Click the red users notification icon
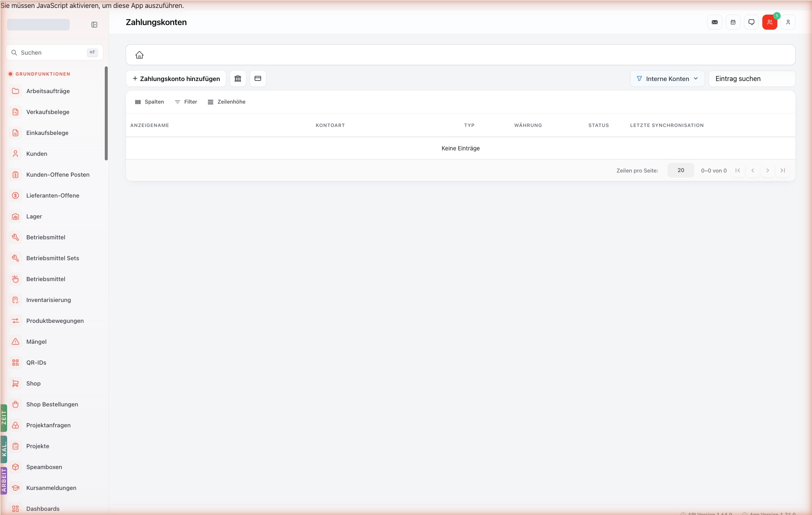Viewport: 812px width, 515px height. 770,22
